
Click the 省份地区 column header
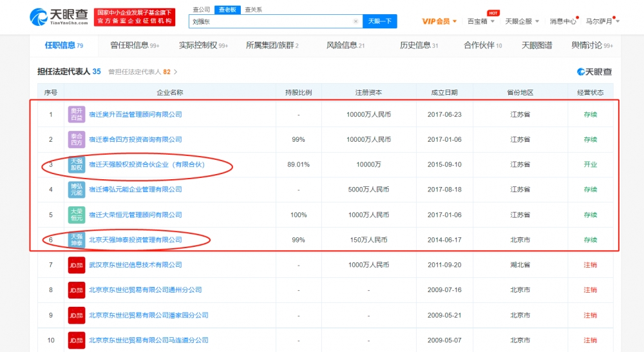(x=520, y=93)
